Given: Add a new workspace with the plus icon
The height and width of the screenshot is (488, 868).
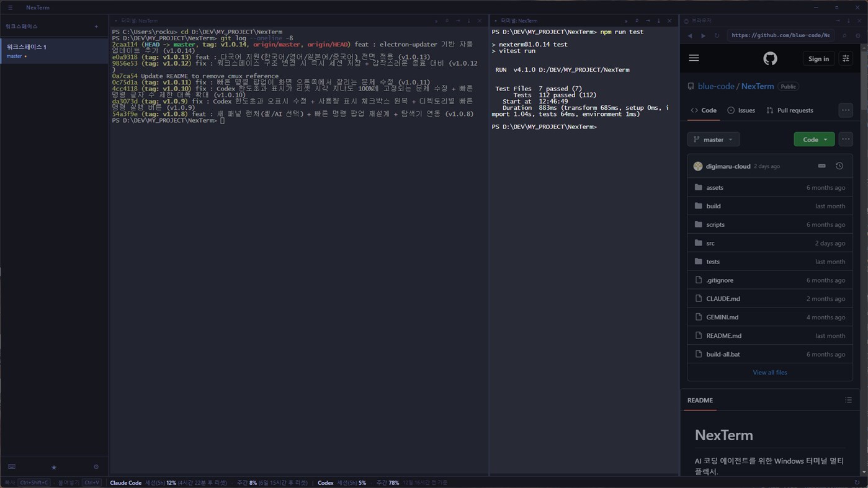Looking at the screenshot, I should point(96,26).
